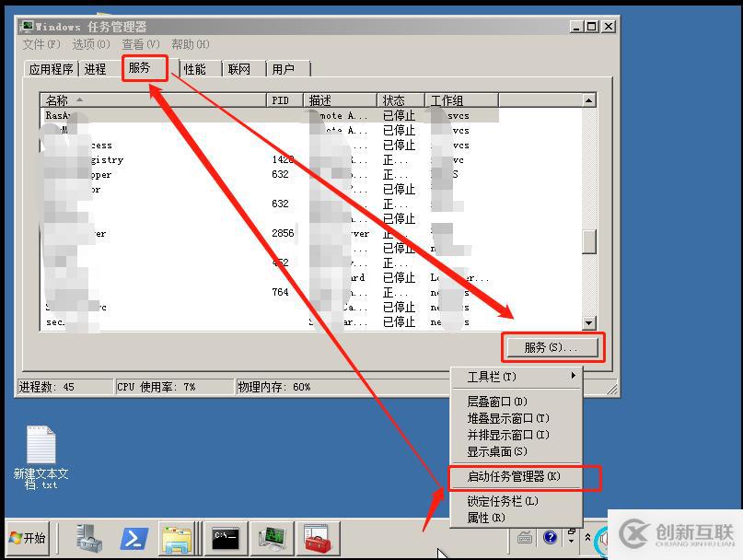Viewport: 743px width, 560px height.
Task: Choose 层叠窗口(D) from the context menu
Action: [x=516, y=402]
